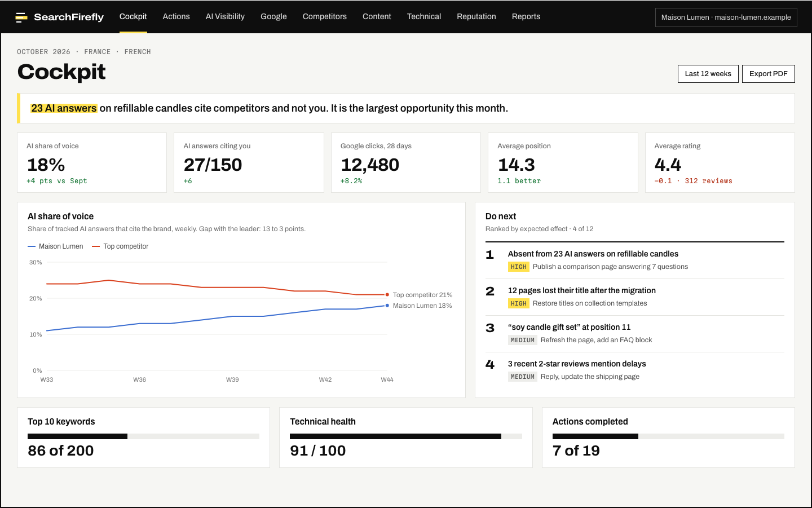Toggle the Top competitor legend series
Viewport: 812px width, 508px height.
pos(120,246)
